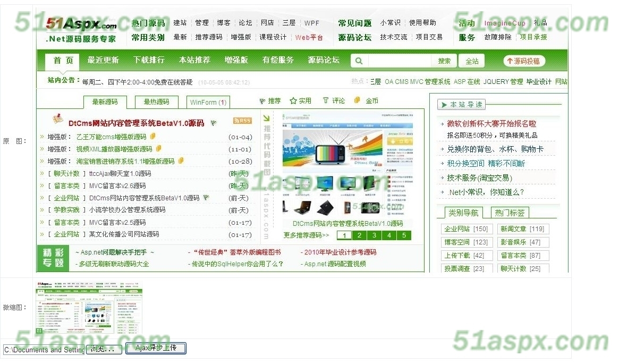Click the Ajax异步上传 upload button
Screen dimensions: 619x364
[x=156, y=348]
